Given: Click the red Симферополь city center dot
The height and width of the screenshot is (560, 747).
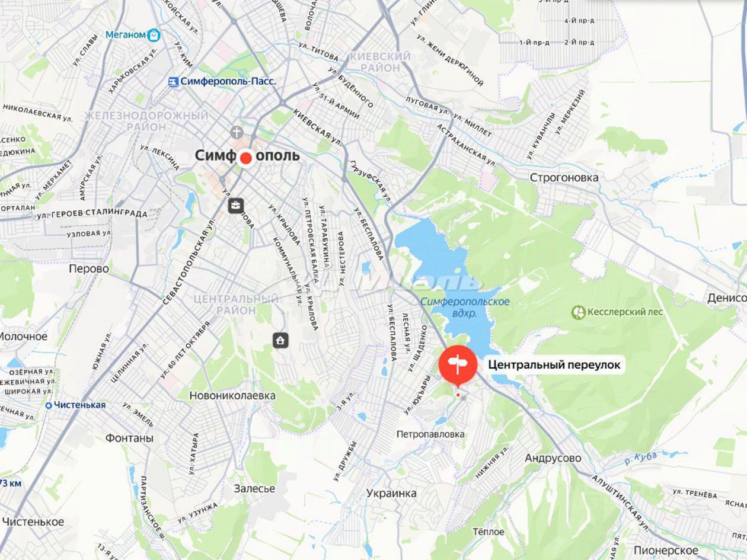Looking at the screenshot, I should [245, 158].
